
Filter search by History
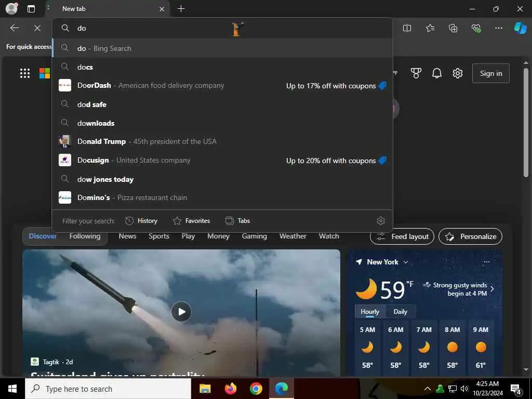141,221
